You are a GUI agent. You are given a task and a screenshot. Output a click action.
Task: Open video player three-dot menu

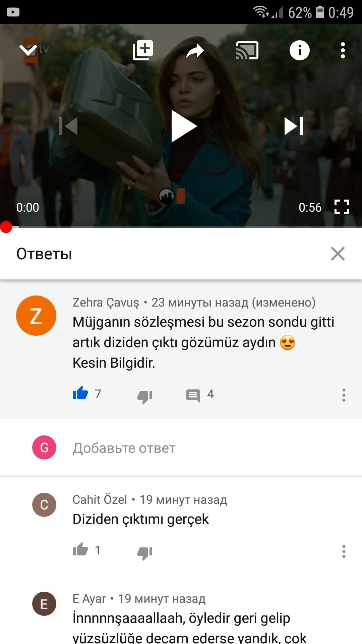(x=343, y=50)
